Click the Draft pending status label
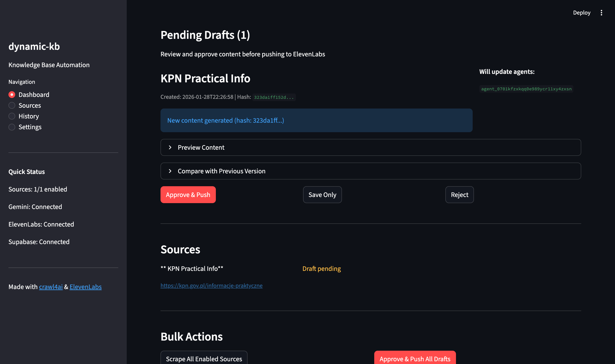This screenshot has height=364, width=615. coord(321,269)
